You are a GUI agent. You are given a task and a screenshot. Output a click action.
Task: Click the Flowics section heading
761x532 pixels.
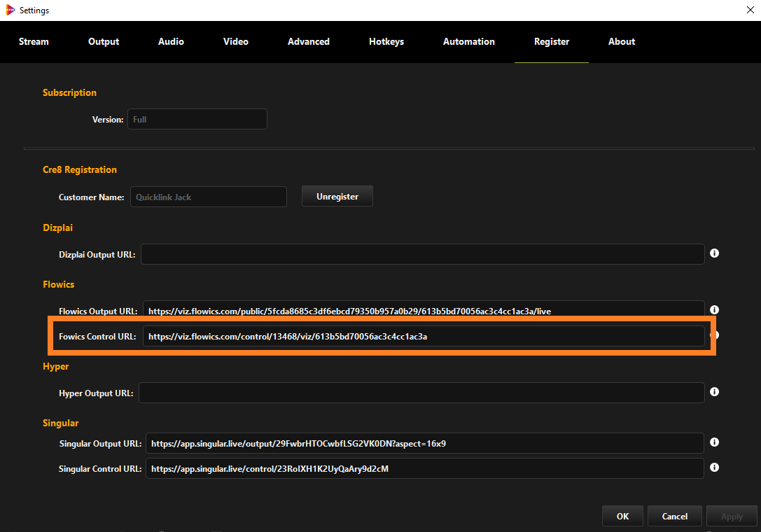point(58,284)
